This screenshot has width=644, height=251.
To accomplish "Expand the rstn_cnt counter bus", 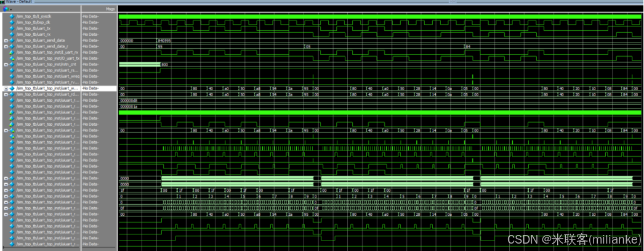I will coord(6,64).
